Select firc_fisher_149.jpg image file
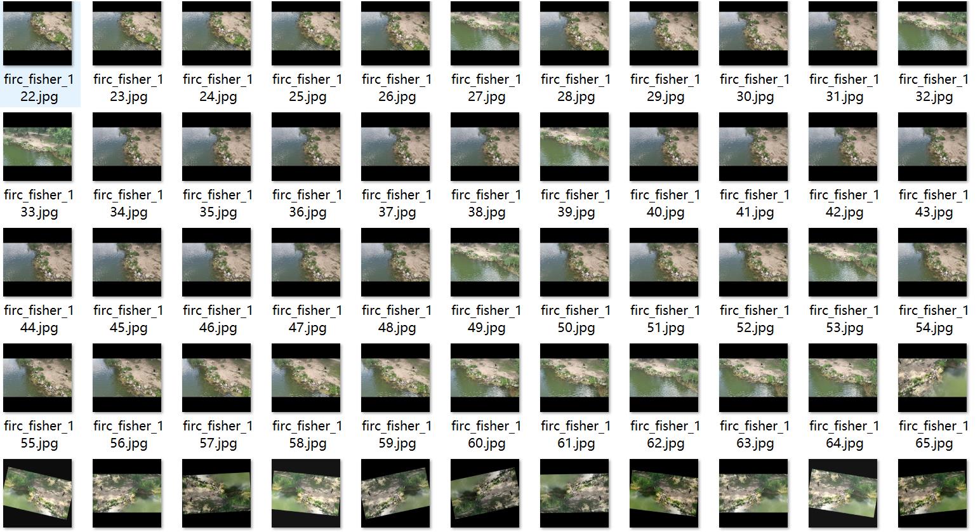The width and height of the screenshot is (980, 532). click(x=485, y=262)
